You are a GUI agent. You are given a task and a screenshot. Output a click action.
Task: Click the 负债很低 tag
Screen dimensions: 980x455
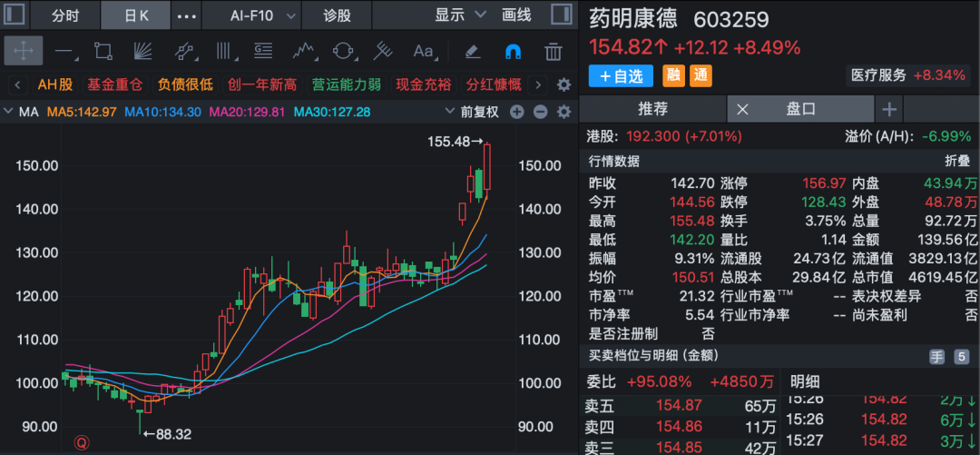click(185, 84)
